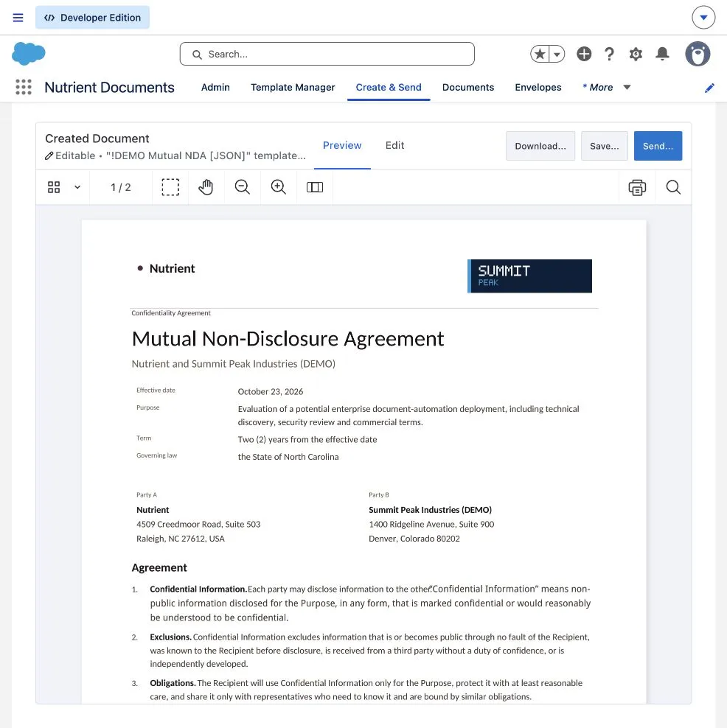Click the Download... button
The height and width of the screenshot is (728, 727).
tap(540, 146)
